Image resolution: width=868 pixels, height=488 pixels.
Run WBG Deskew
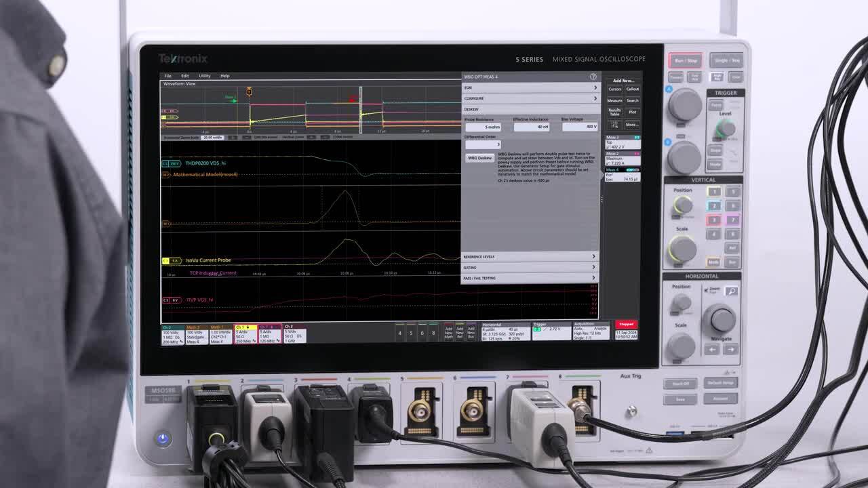[x=479, y=158]
